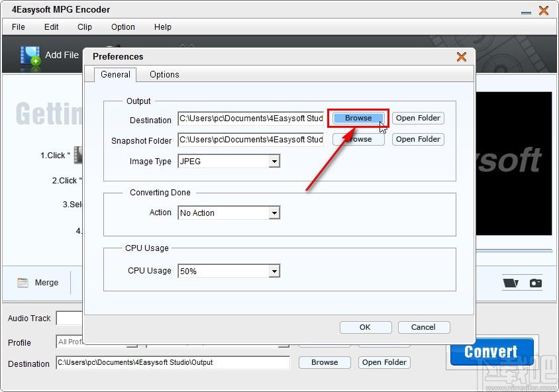The height and width of the screenshot is (392, 559).
Task: Take snapshot with the camera icon
Action: (535, 283)
